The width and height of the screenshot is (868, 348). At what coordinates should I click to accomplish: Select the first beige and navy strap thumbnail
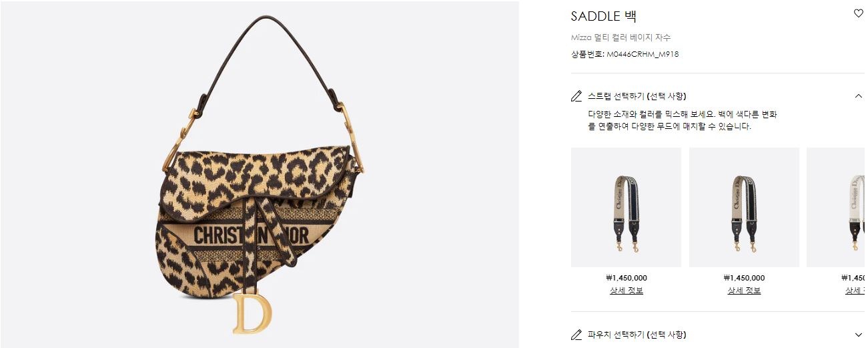click(x=626, y=207)
